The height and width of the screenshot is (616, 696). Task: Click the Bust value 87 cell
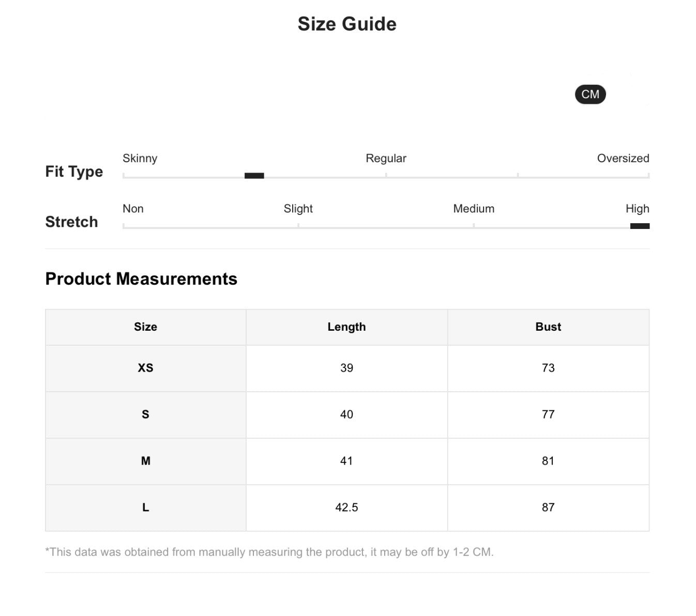click(548, 507)
